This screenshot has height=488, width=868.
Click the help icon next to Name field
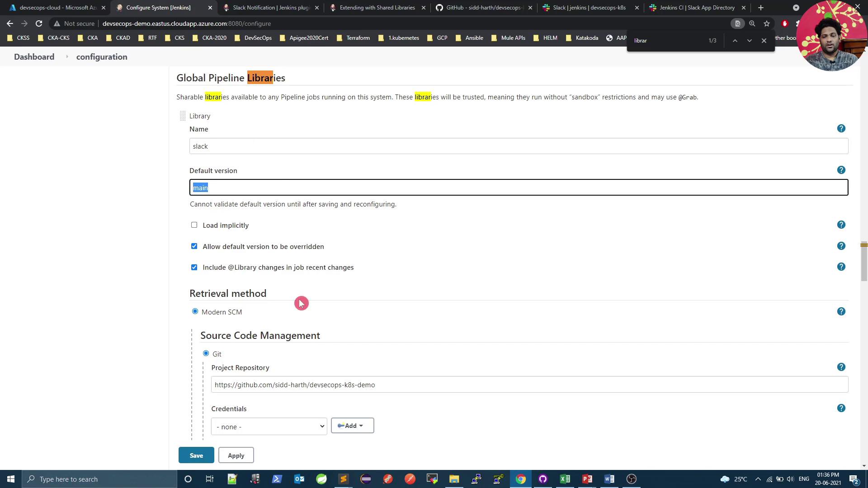(841, 129)
